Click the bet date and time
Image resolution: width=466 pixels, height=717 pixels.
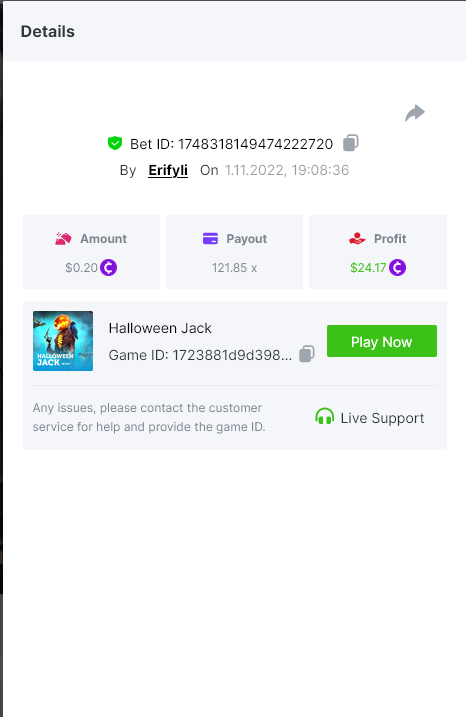tap(287, 170)
